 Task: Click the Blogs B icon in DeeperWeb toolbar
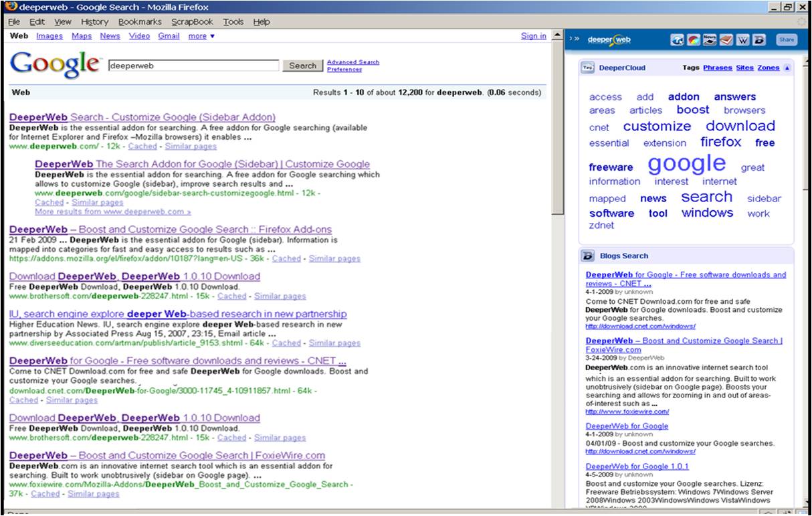coord(758,40)
